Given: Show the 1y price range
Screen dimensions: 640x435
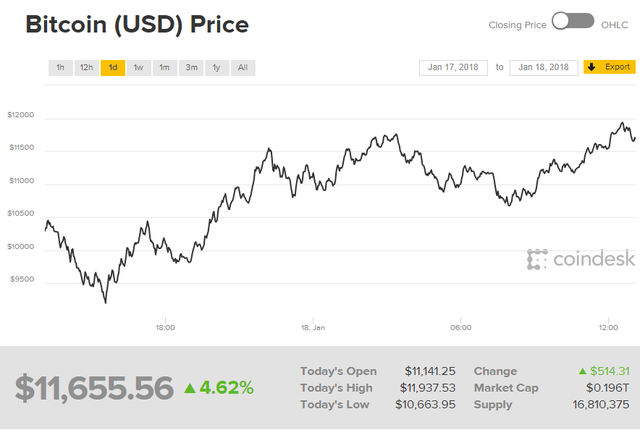Looking at the screenshot, I should click(216, 68).
